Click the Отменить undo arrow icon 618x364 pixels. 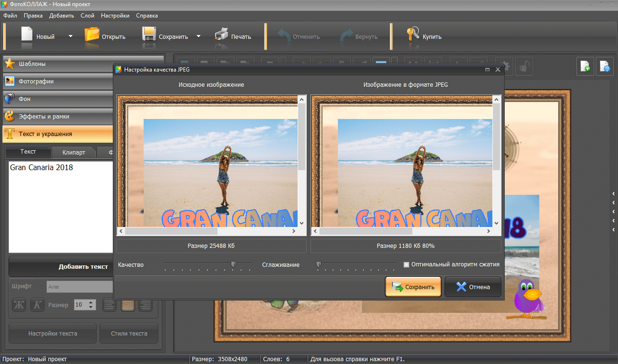click(x=283, y=36)
